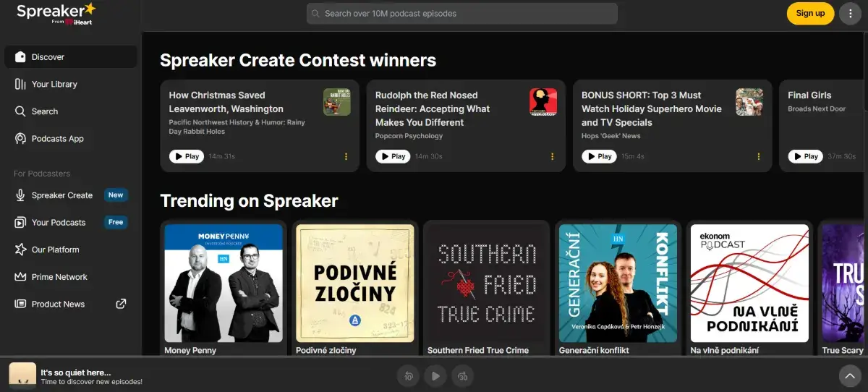This screenshot has height=392, width=868.
Task: Click the Sign up button
Action: tap(810, 14)
